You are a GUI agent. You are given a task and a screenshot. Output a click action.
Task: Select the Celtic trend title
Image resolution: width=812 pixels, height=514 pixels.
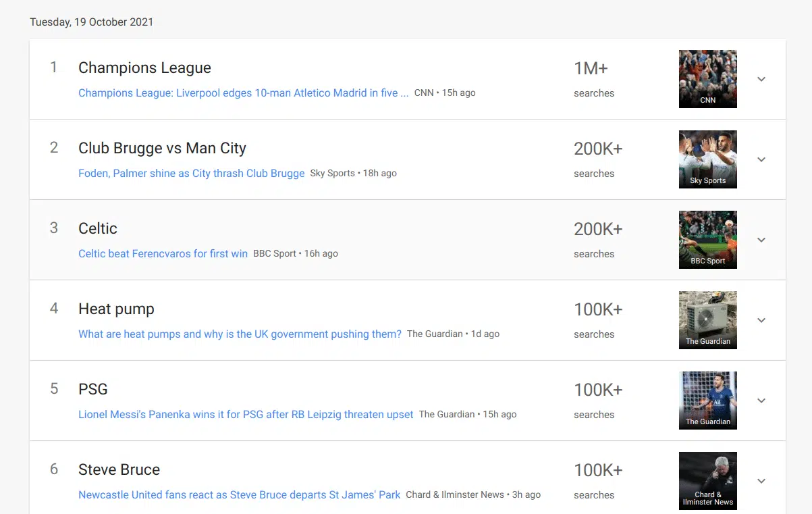98,228
